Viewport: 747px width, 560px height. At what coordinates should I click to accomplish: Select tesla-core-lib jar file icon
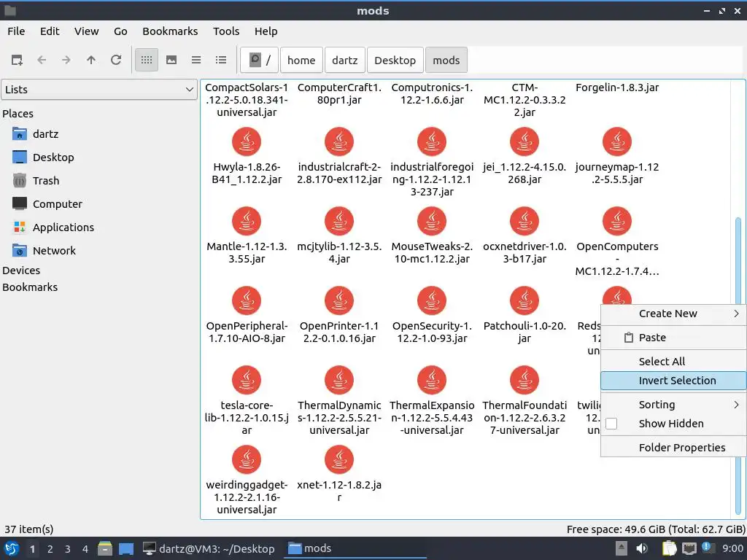(x=247, y=380)
